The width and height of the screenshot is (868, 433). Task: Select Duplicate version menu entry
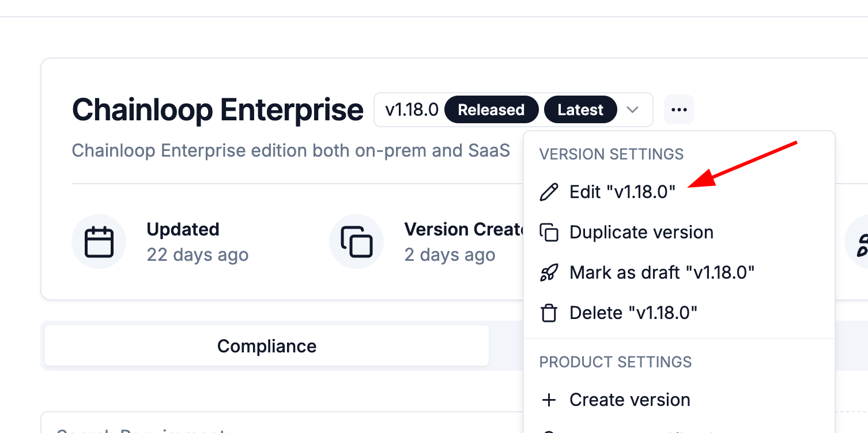(x=641, y=232)
